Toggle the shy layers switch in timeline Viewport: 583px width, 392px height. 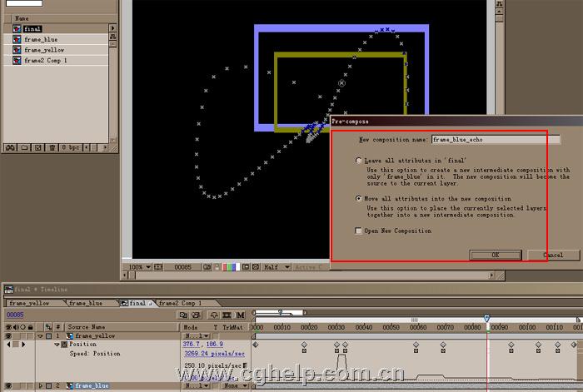tap(214, 315)
